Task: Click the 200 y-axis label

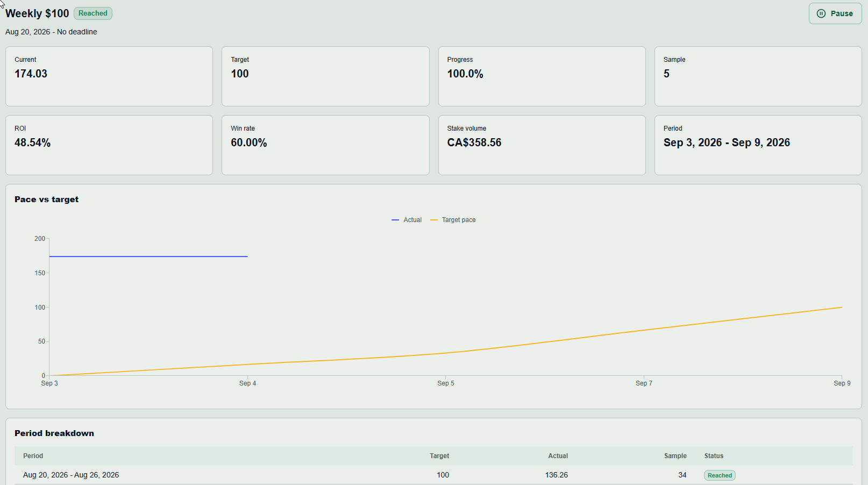Action: coord(40,239)
